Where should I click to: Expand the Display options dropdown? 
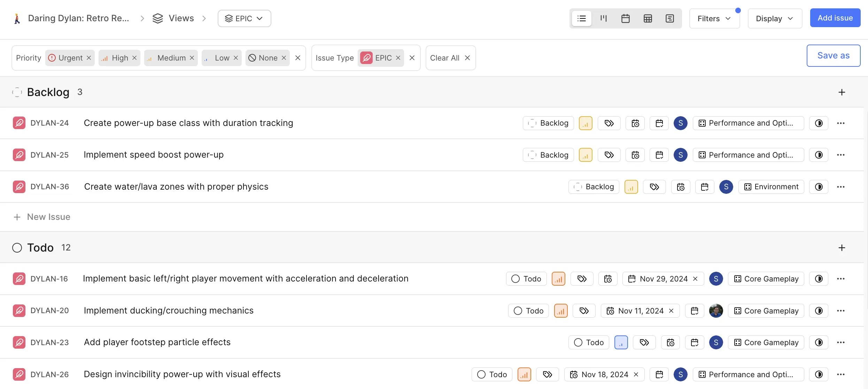pos(774,18)
